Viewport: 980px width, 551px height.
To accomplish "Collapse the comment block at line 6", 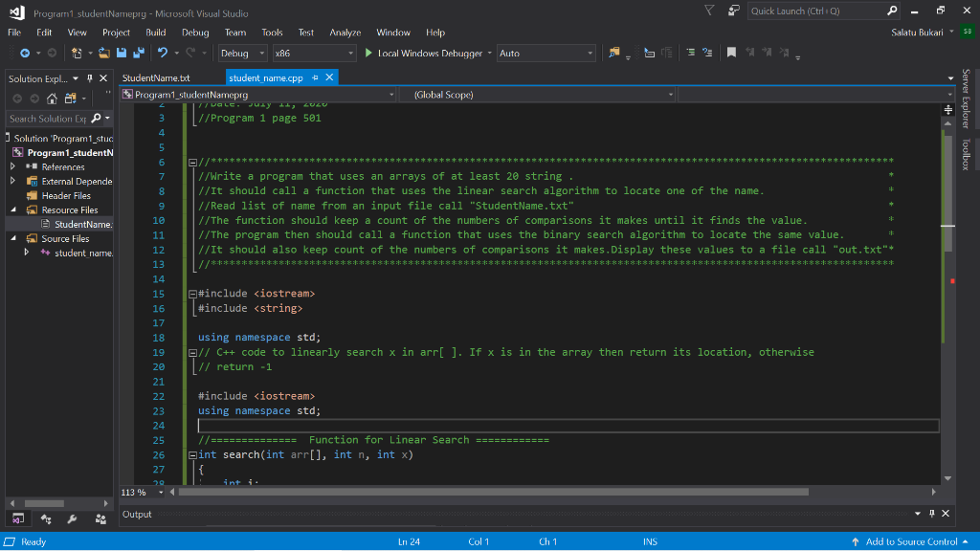I will [191, 162].
